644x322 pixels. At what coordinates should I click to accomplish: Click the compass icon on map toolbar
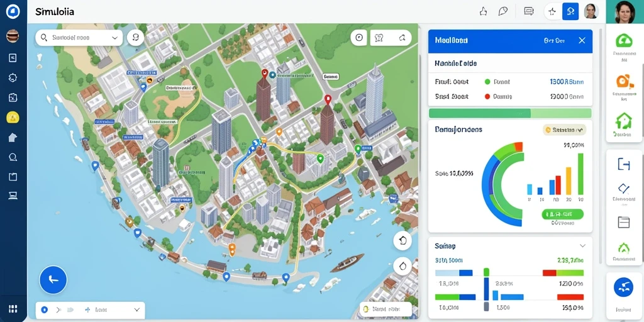(x=359, y=38)
